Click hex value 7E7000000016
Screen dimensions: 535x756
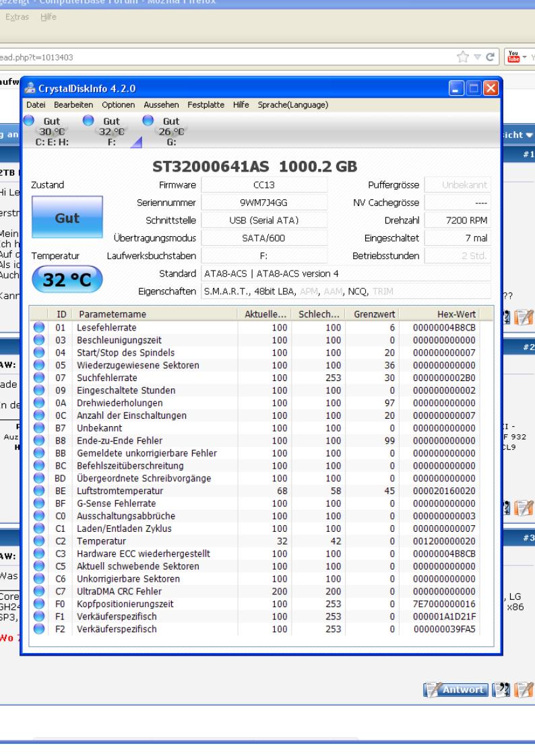click(x=444, y=604)
